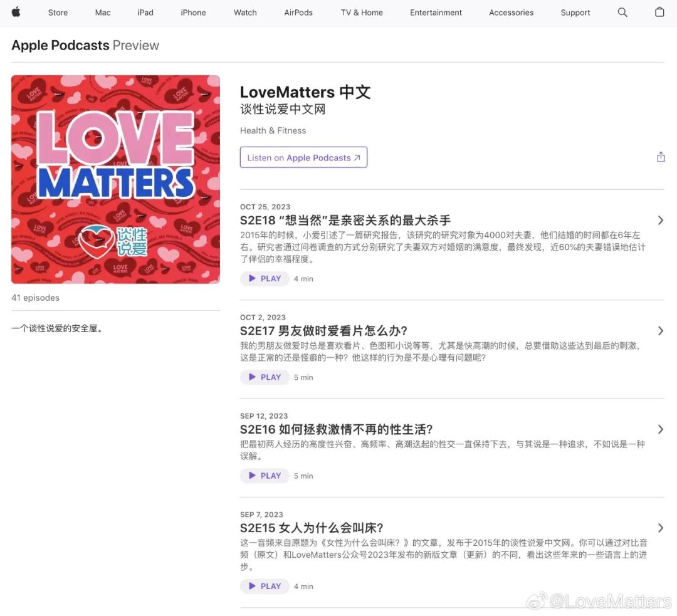Viewport: 677px width, 616px height.
Task: Open the Accessories menu item
Action: (x=512, y=13)
